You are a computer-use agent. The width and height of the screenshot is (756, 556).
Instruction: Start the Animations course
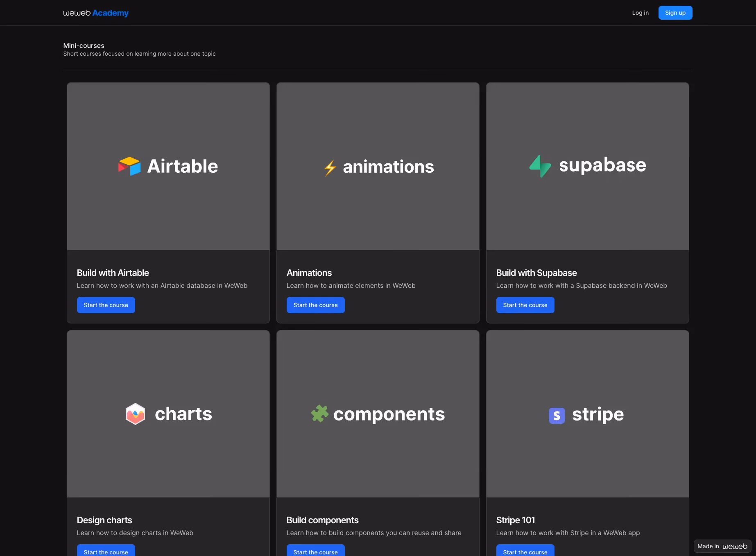click(x=316, y=305)
